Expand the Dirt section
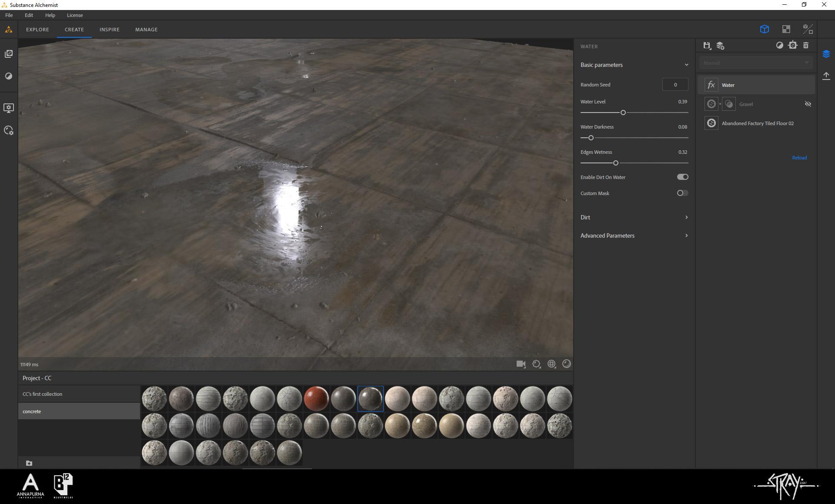The height and width of the screenshot is (504, 835). [x=686, y=217]
